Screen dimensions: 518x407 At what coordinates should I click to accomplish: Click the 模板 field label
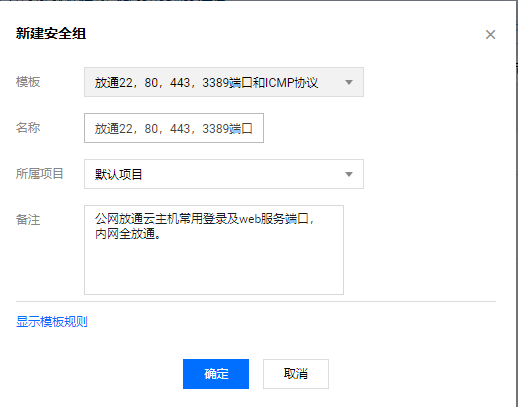(x=28, y=82)
